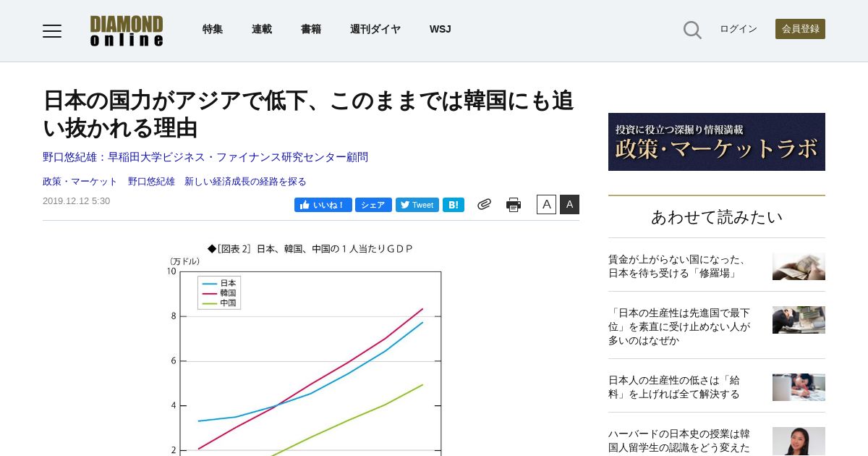Click the Twitter Tweet button
The image size is (868, 456).
[x=417, y=205]
